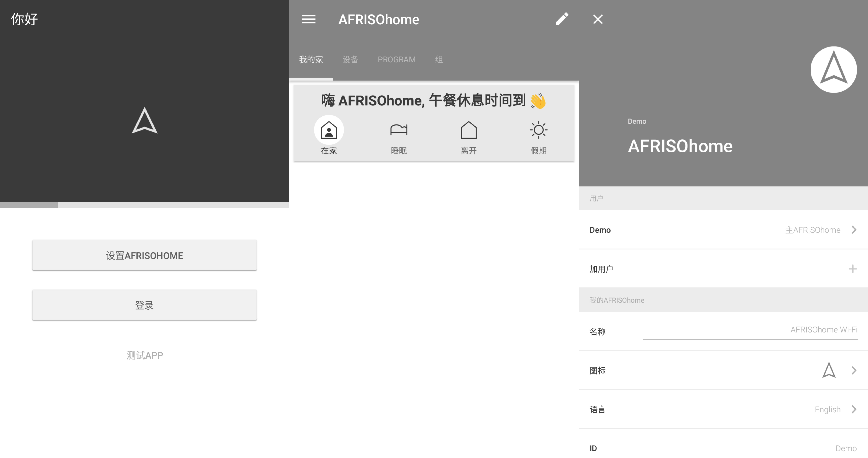Tap the triangle icon in 图标 row

(x=829, y=370)
